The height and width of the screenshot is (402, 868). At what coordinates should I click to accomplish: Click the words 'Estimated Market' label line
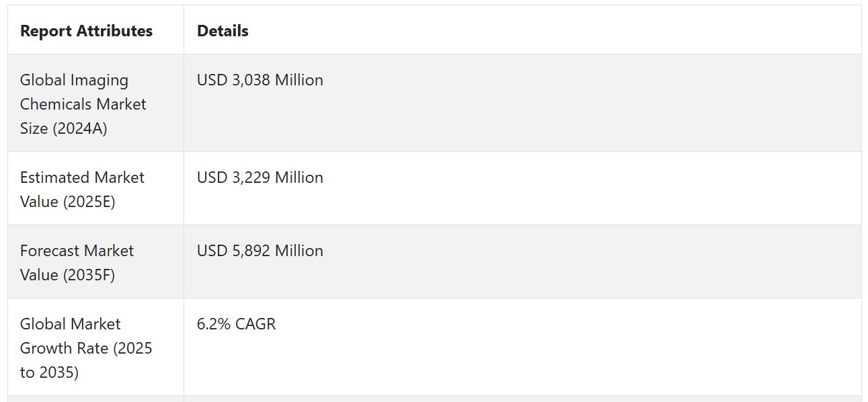pyautogui.click(x=82, y=177)
